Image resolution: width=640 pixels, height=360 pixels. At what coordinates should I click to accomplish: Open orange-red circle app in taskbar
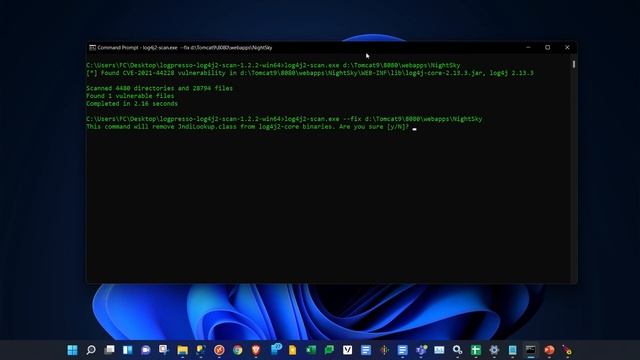(549, 350)
